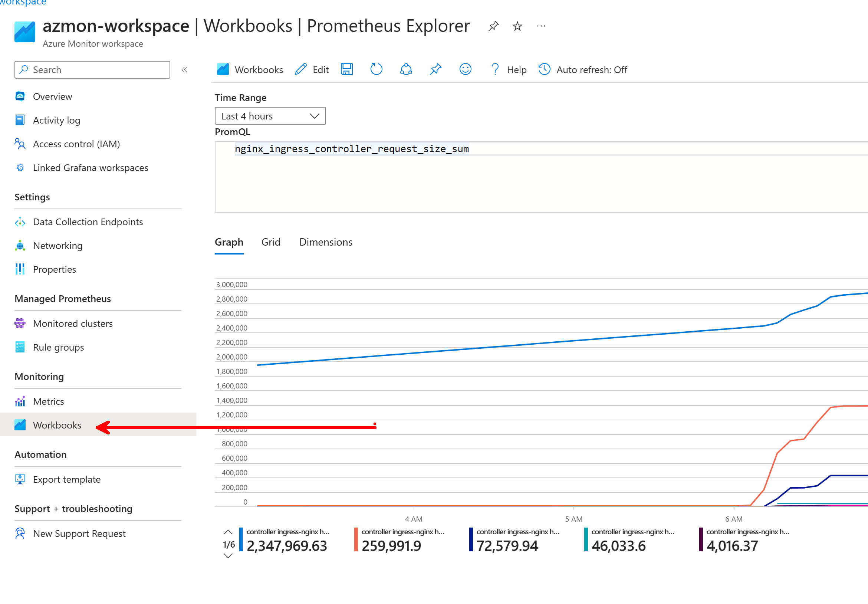Create a New Support Request
The width and height of the screenshot is (868, 604).
[x=79, y=533]
